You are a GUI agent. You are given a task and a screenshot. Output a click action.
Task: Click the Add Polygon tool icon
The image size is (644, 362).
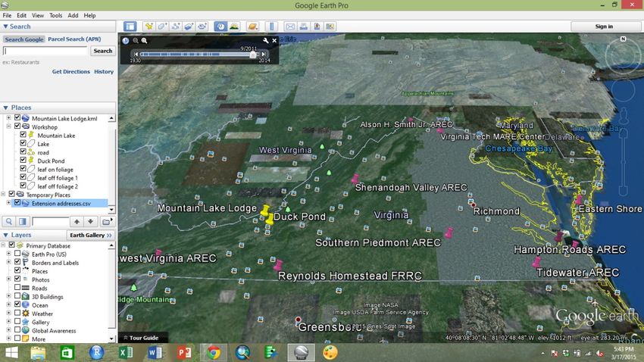[162, 27]
